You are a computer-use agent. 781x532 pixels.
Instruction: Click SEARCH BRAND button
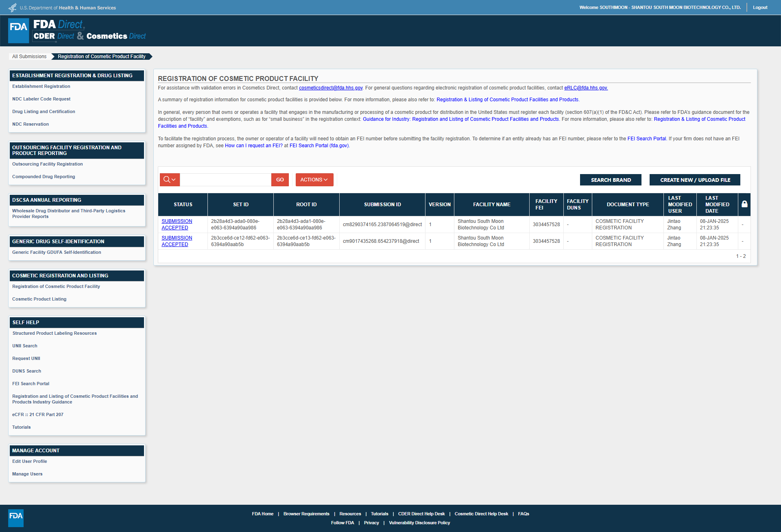tap(611, 180)
